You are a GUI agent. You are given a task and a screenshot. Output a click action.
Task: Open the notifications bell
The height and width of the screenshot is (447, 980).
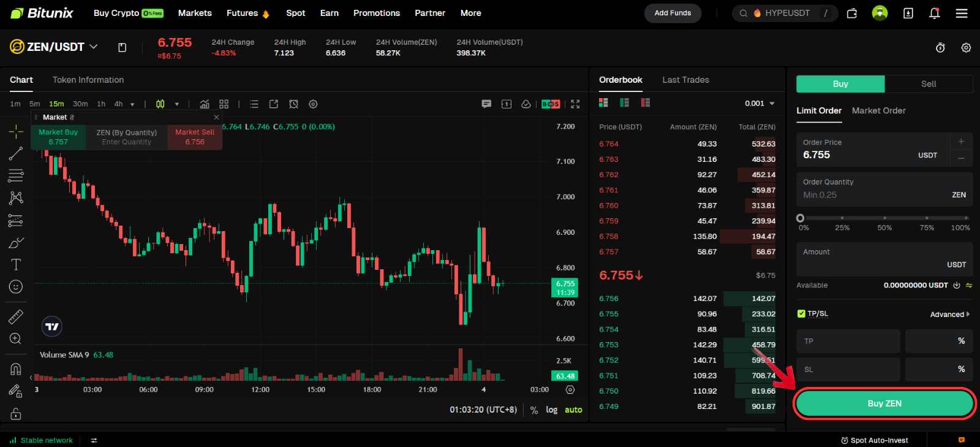click(x=935, y=13)
